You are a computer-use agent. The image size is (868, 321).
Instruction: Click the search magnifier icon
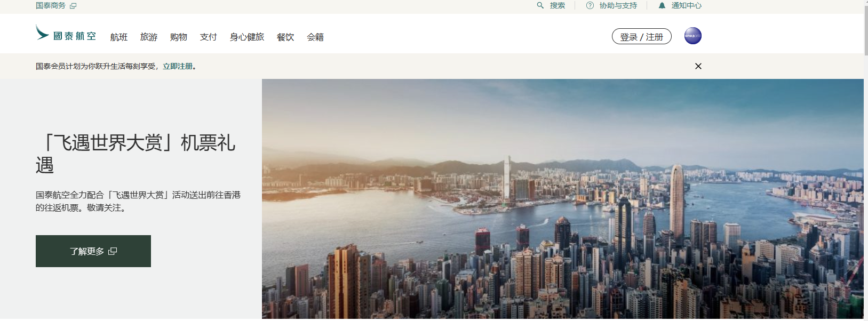click(540, 5)
